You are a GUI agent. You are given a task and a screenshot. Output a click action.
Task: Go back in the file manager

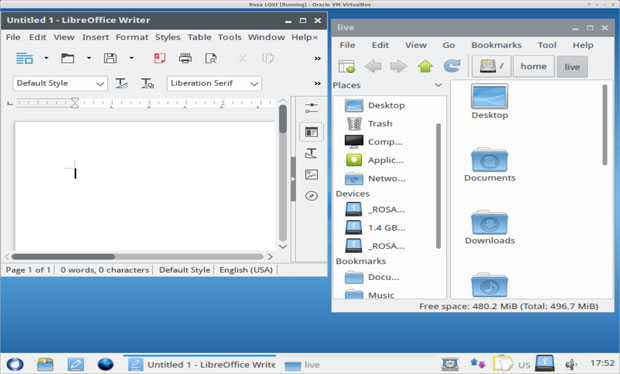[373, 66]
